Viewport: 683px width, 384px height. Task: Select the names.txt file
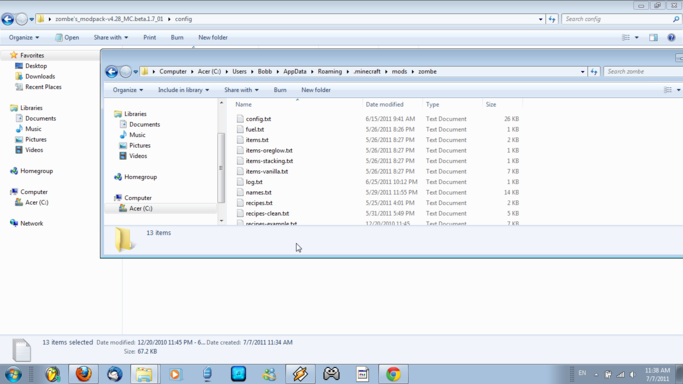(x=258, y=192)
